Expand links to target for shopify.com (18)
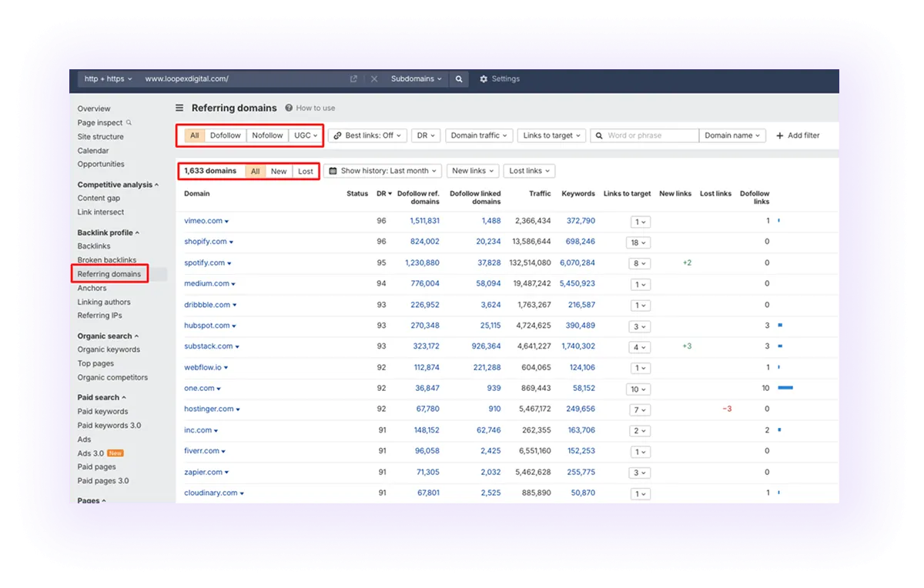 tap(638, 242)
